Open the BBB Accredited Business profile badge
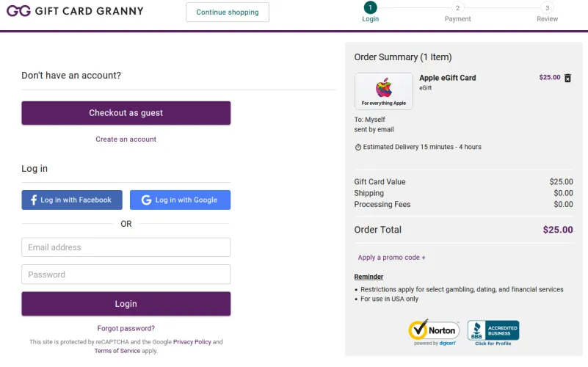 click(493, 333)
